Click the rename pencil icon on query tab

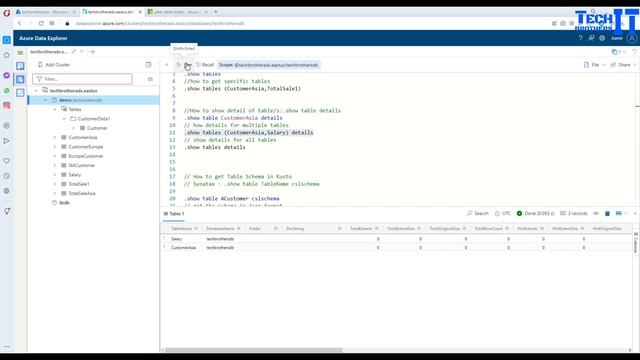click(x=73, y=52)
